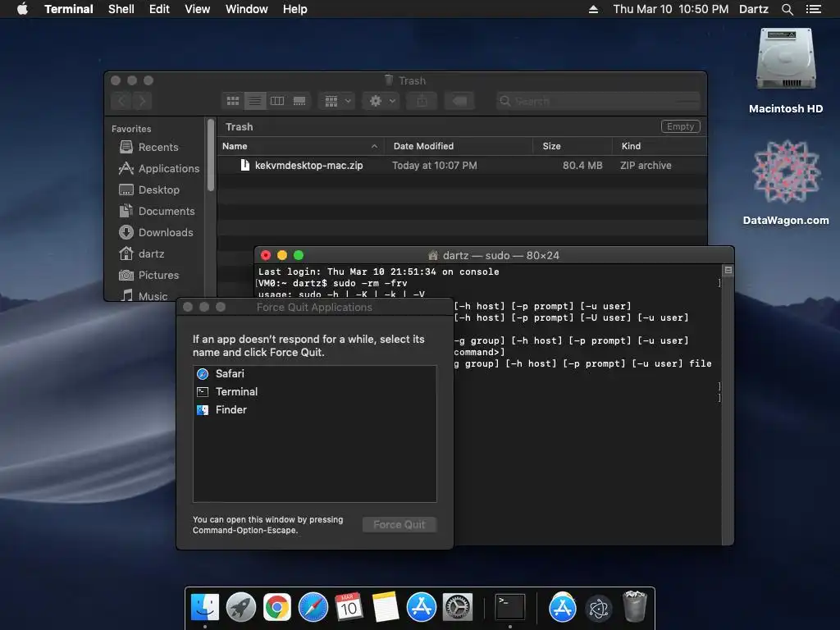840x630 pixels.
Task: Open Pictures in Finder sidebar
Action: pos(149,276)
